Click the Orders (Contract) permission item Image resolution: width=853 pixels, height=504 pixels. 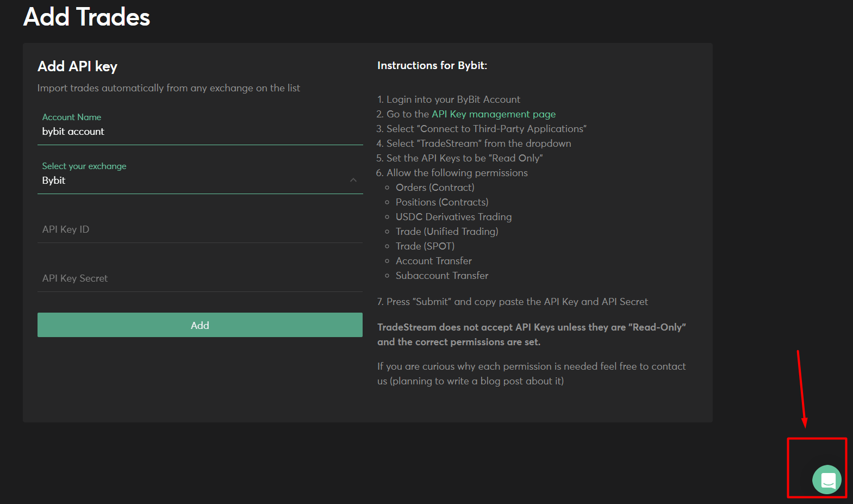click(x=434, y=188)
